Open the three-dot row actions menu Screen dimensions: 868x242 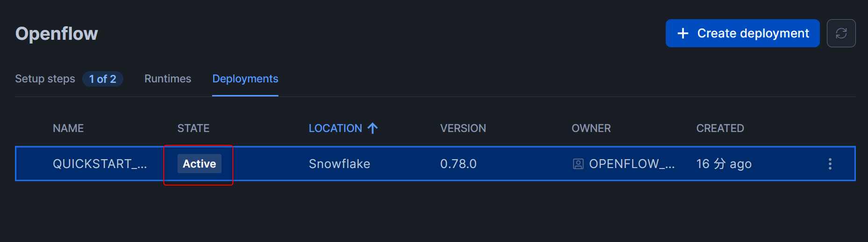click(x=830, y=164)
